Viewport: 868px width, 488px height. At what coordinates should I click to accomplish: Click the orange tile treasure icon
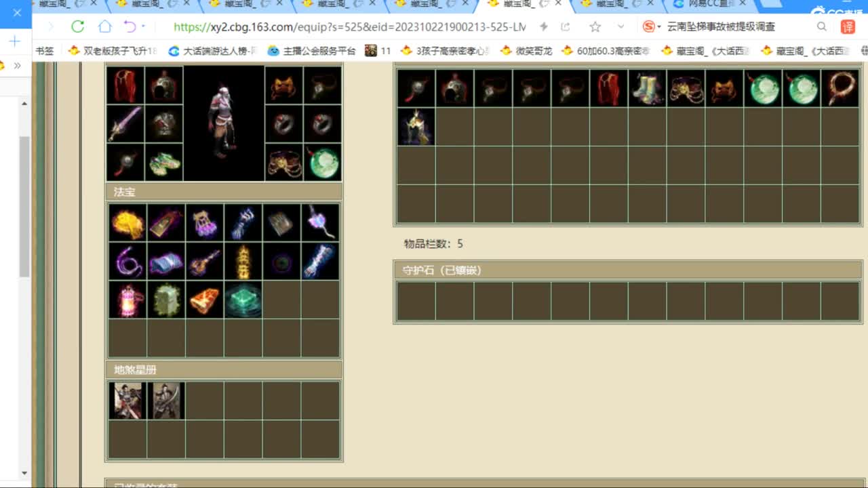coord(204,300)
